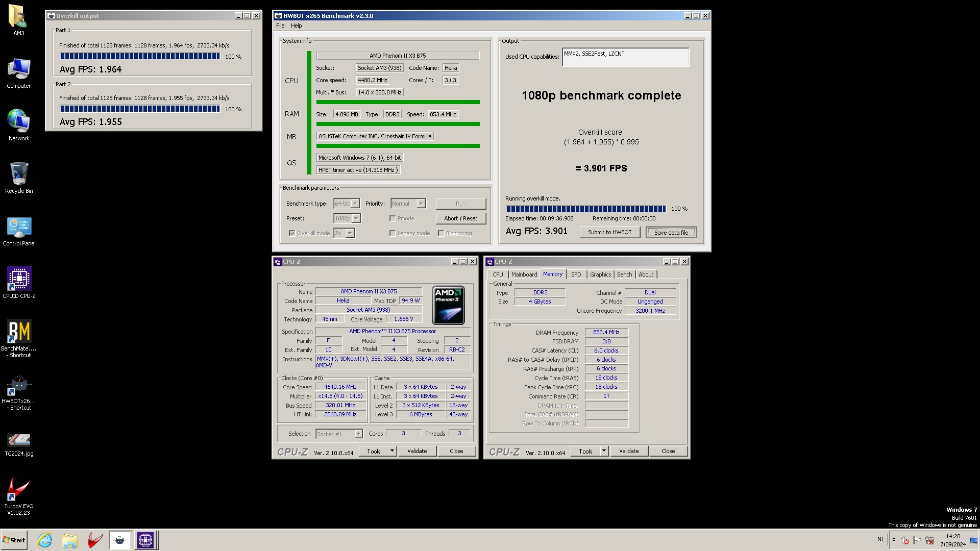Switch to the Graphics tab
Image resolution: width=980 pixels, height=551 pixels.
[x=600, y=274]
